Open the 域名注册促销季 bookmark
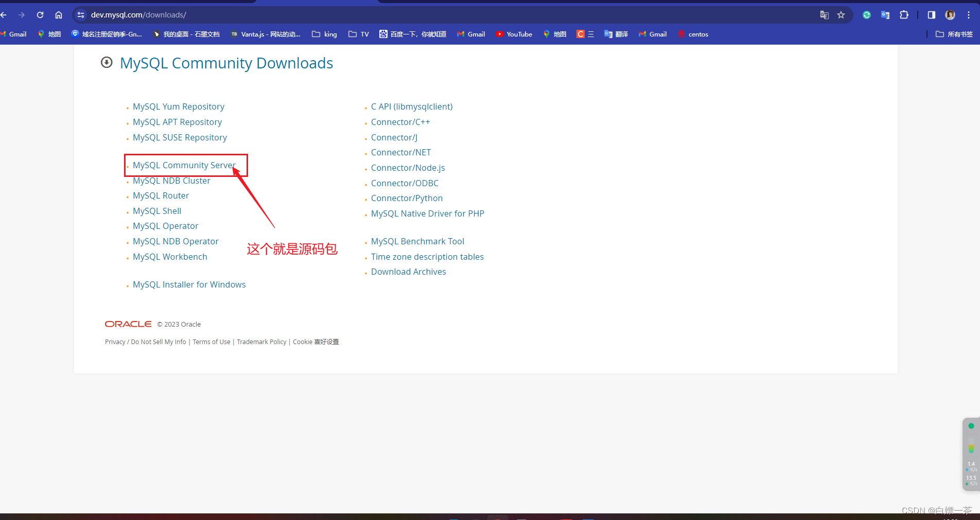 (x=107, y=34)
